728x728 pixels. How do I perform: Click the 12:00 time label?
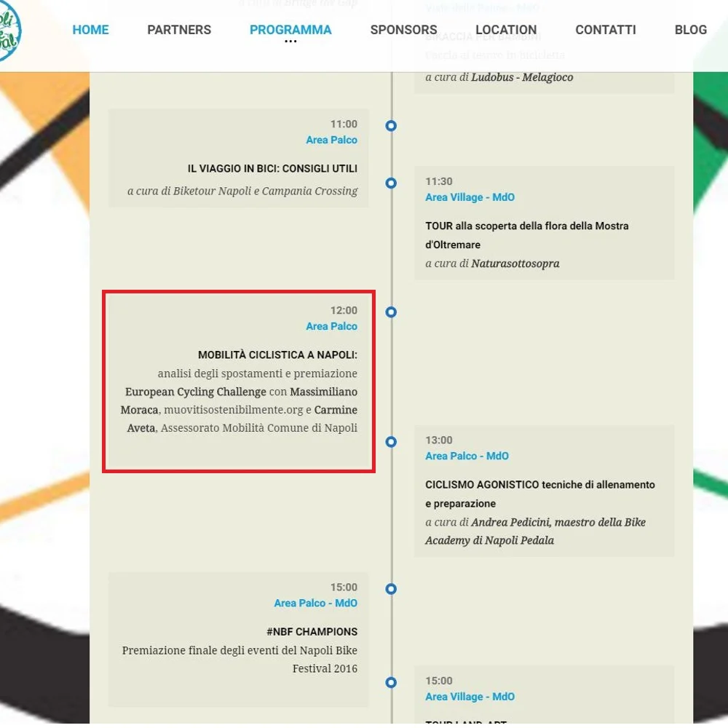point(344,311)
